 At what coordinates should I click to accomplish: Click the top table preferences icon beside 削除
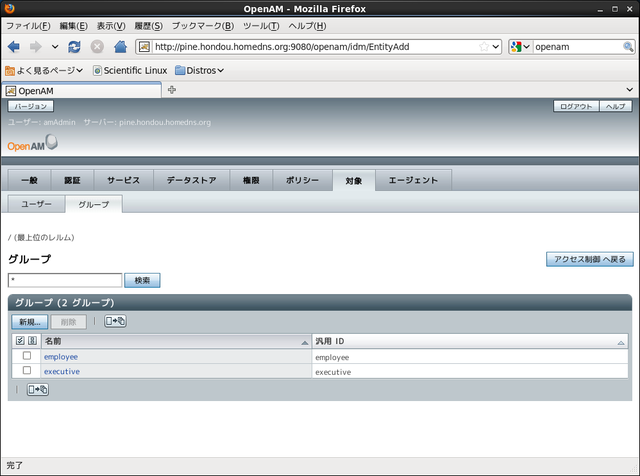(x=115, y=321)
